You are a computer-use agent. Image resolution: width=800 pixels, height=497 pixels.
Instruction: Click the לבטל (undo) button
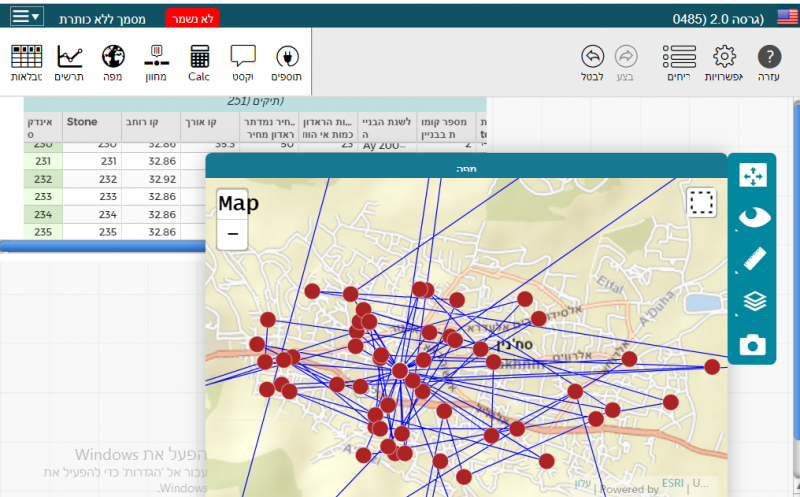click(x=592, y=62)
